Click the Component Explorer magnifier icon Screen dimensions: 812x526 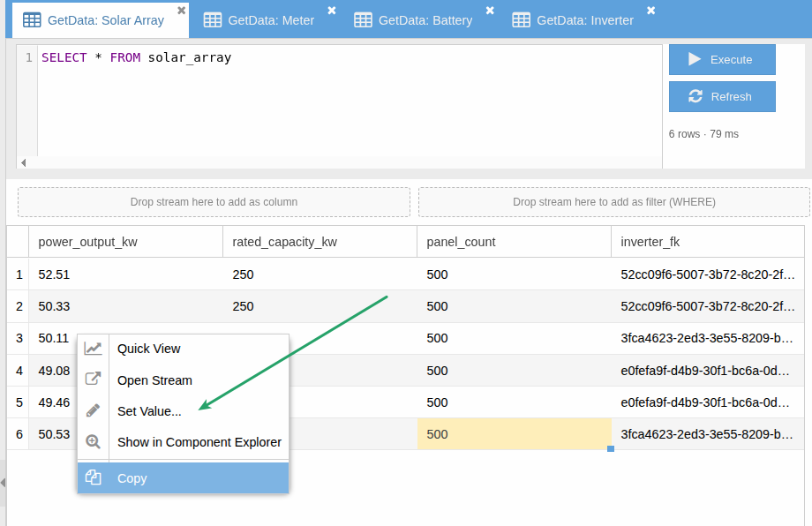coord(94,441)
